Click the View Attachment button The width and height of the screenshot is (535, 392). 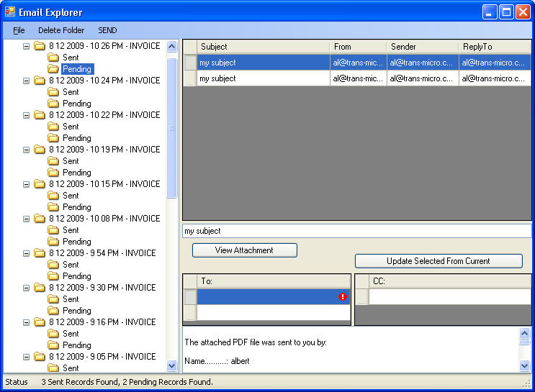pyautogui.click(x=245, y=250)
